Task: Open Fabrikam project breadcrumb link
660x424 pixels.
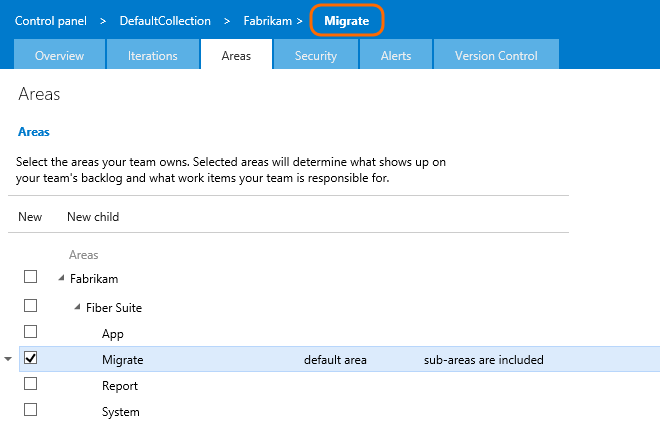Action: pyautogui.click(x=267, y=21)
